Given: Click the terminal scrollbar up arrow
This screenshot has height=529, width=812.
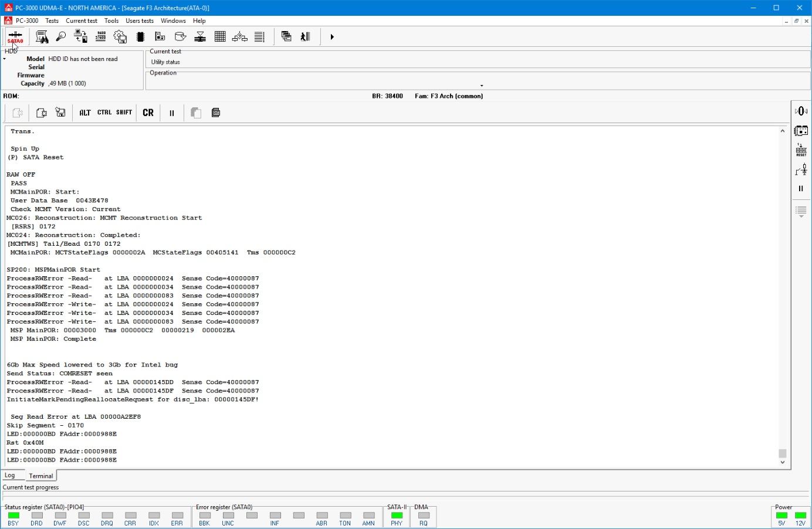Looking at the screenshot, I should (782, 131).
